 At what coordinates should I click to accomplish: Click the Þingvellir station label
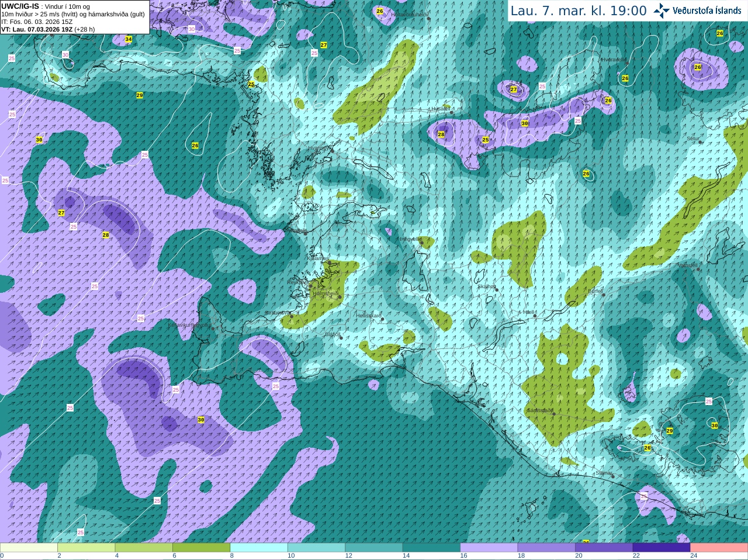(x=410, y=239)
